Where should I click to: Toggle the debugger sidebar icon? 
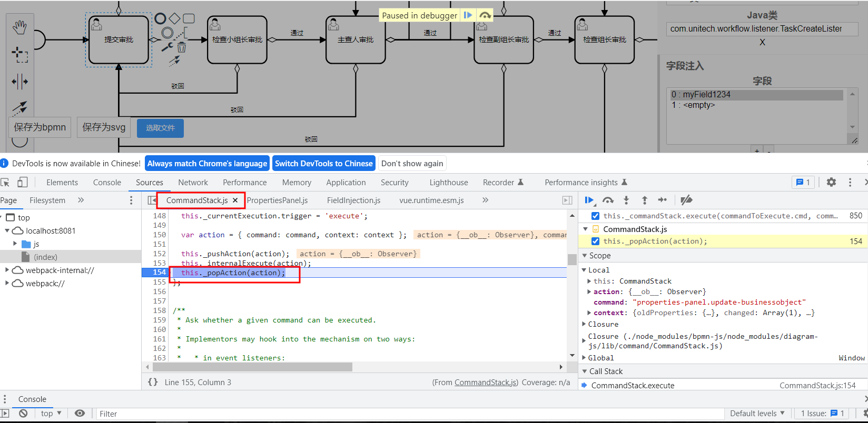coord(567,200)
